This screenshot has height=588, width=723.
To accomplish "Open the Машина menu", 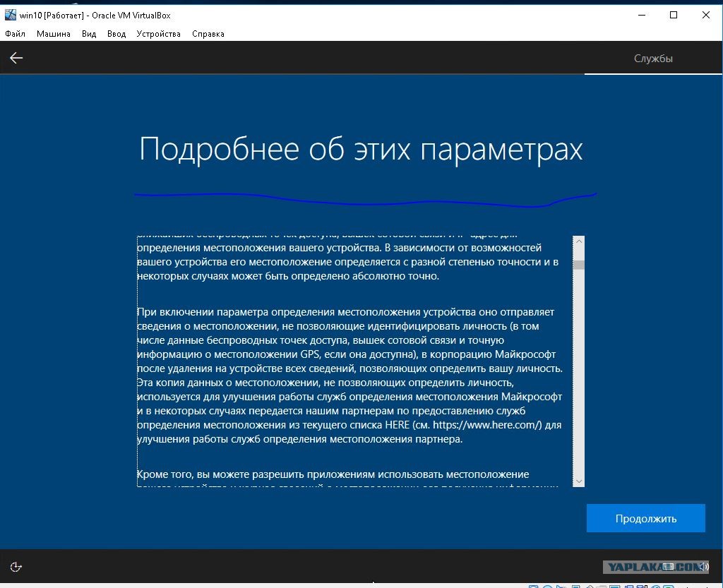I will tap(54, 34).
